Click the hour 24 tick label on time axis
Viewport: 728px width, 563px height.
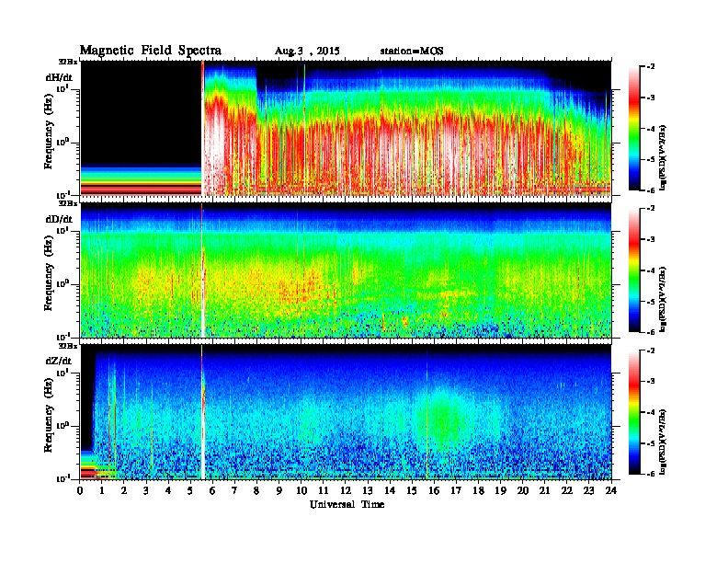(611, 490)
